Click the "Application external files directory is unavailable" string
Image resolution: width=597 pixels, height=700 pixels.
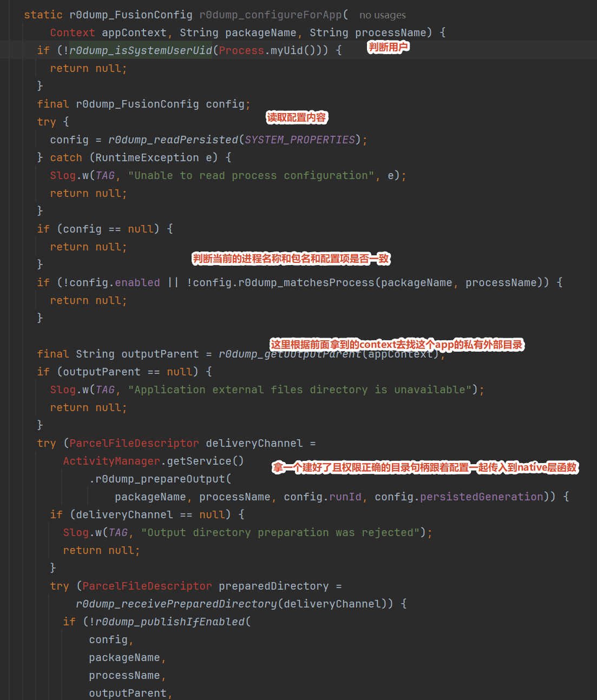coord(300,389)
